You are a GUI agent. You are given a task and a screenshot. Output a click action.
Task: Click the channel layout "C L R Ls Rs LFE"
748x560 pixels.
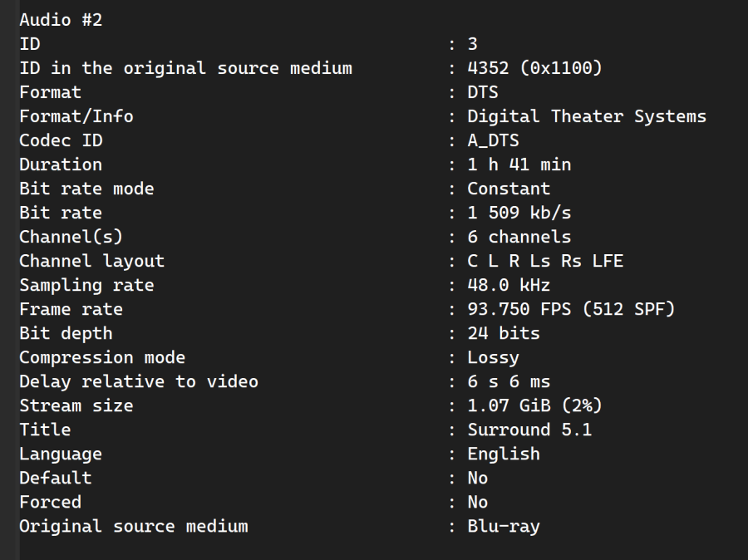[x=544, y=261]
